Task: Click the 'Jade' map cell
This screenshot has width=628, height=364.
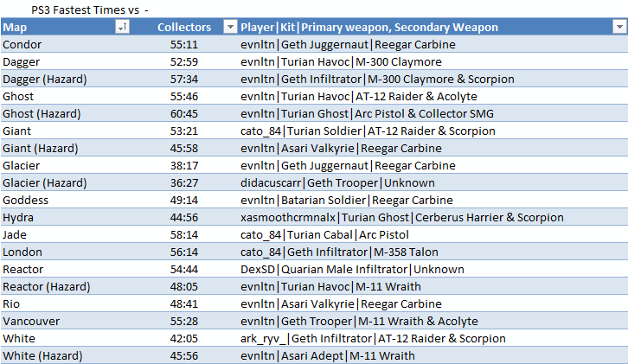Action: click(x=65, y=234)
